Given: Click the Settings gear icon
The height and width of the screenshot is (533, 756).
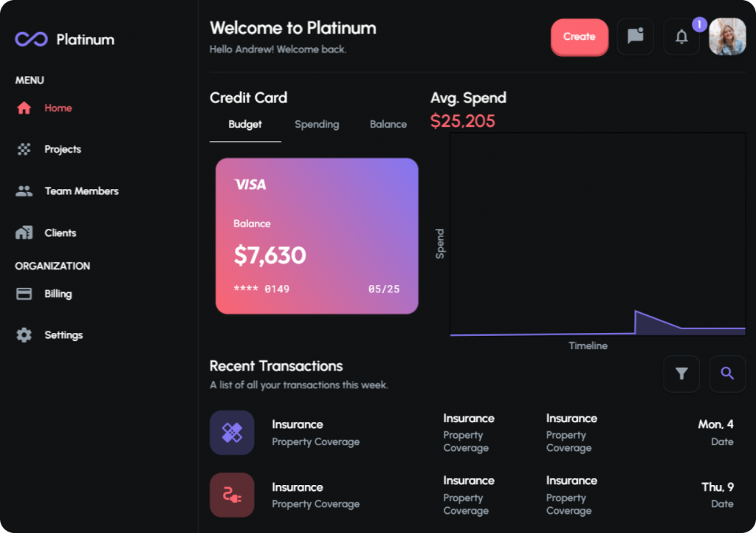Looking at the screenshot, I should coord(24,335).
